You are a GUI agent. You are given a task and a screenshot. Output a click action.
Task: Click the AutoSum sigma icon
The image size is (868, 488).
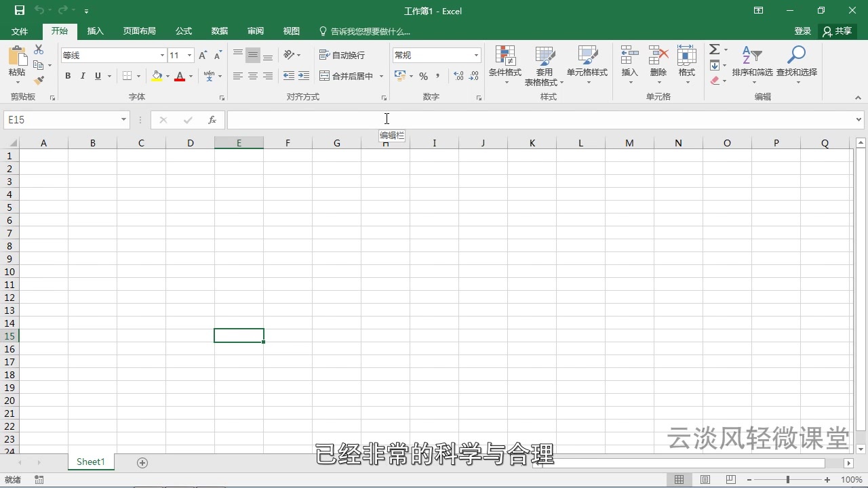pos(714,49)
